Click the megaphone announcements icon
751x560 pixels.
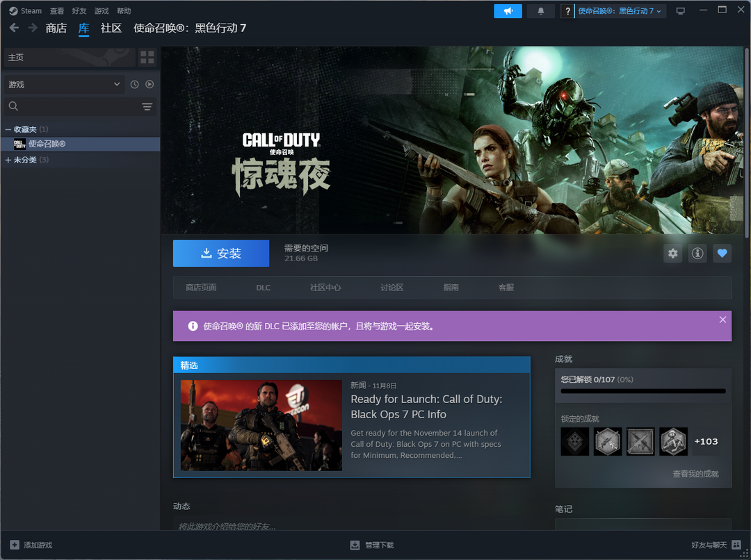point(508,11)
